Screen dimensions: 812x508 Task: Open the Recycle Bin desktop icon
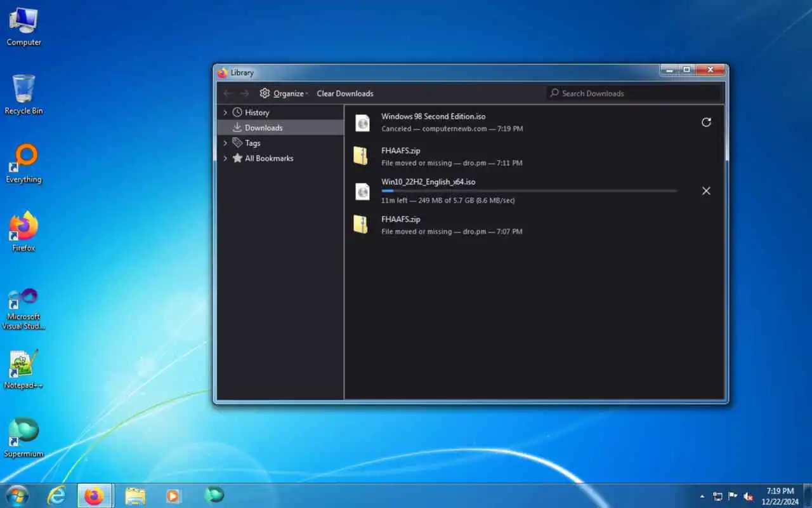point(24,95)
